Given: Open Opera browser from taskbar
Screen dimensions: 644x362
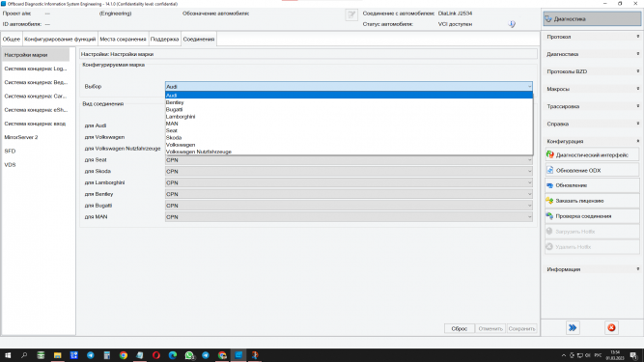Looking at the screenshot, I should tap(156, 355).
